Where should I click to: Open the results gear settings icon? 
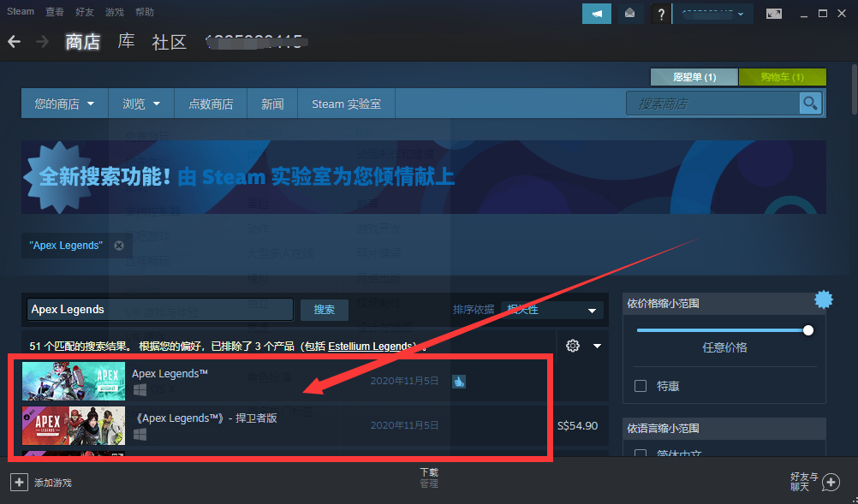point(572,346)
